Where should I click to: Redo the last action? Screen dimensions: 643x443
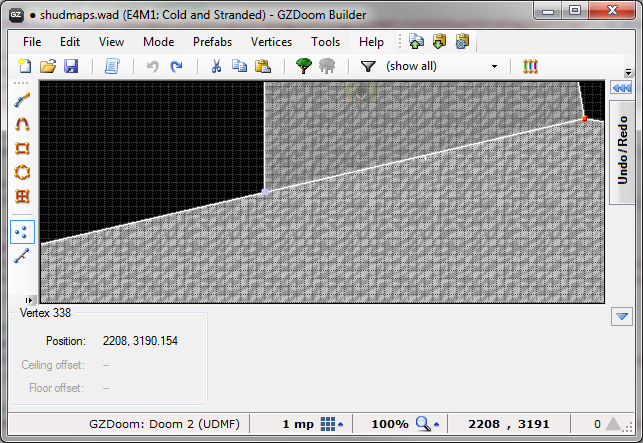pos(176,66)
